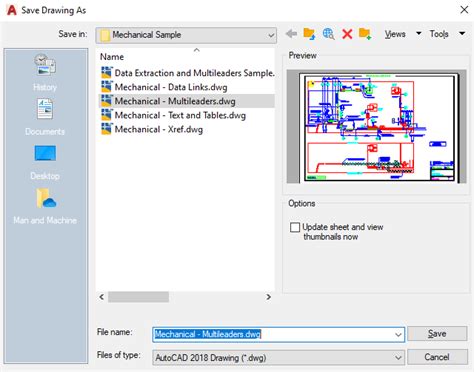Enable Update sheet and view thumbnails now
Screen dimensions: 474x372
(295, 227)
